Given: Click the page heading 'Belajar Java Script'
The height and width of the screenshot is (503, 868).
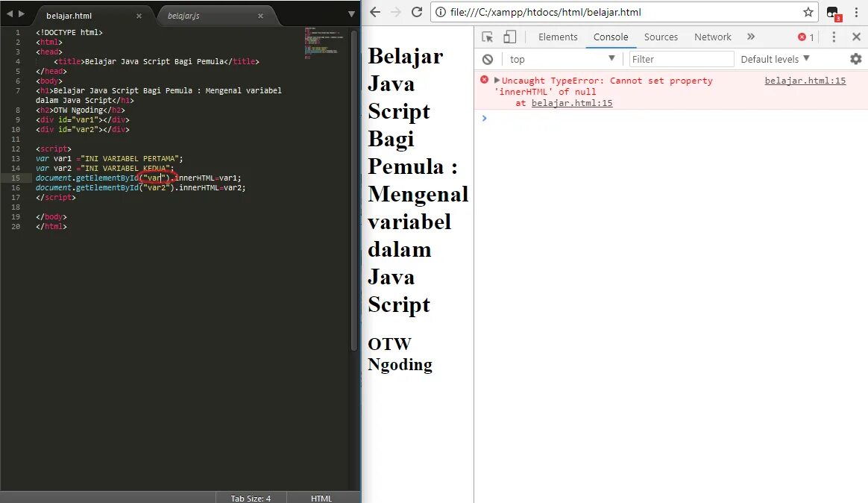Looking at the screenshot, I should point(418,180).
